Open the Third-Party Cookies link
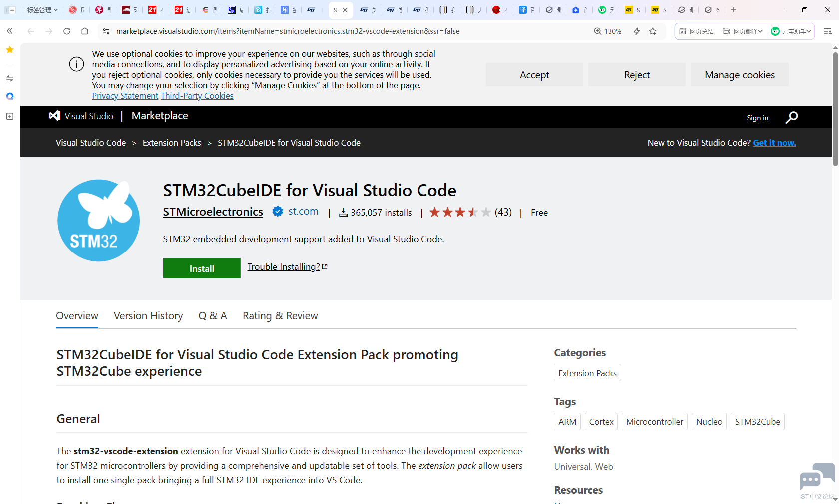 [197, 96]
